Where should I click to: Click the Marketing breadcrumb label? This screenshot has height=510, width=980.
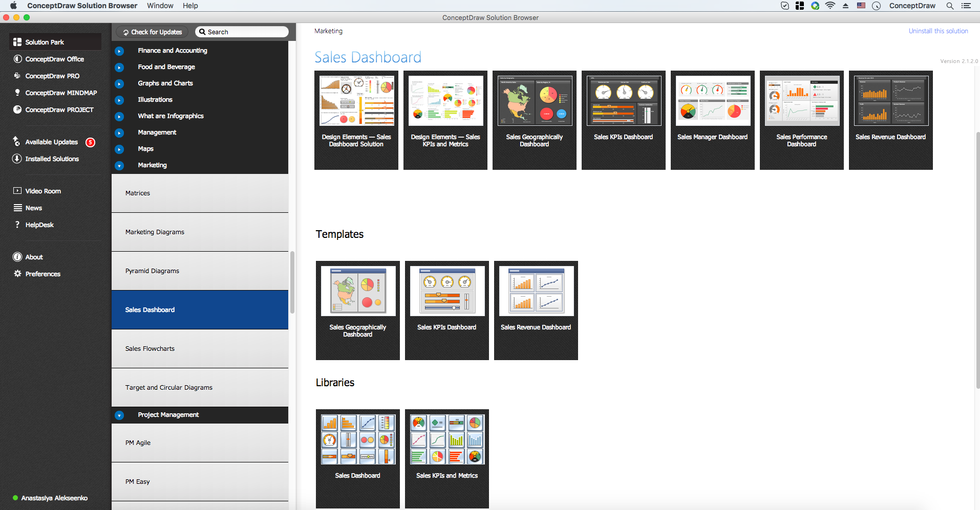click(328, 31)
